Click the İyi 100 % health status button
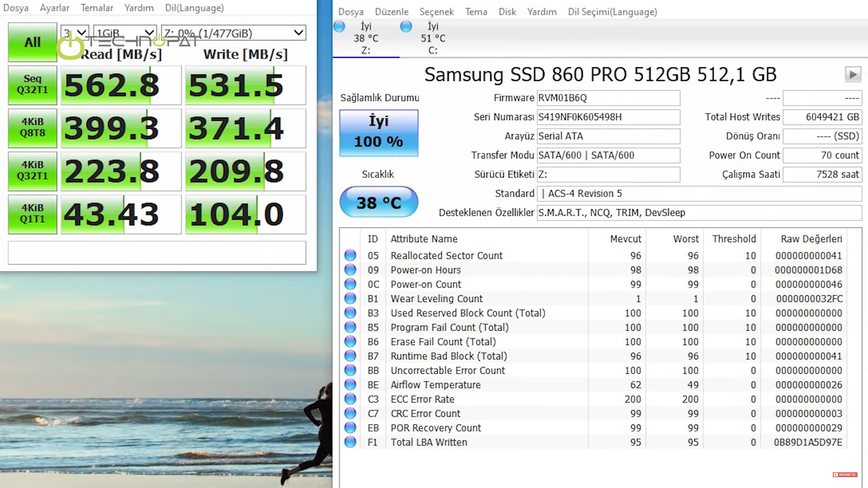Image resolution: width=868 pixels, height=488 pixels. click(x=379, y=133)
